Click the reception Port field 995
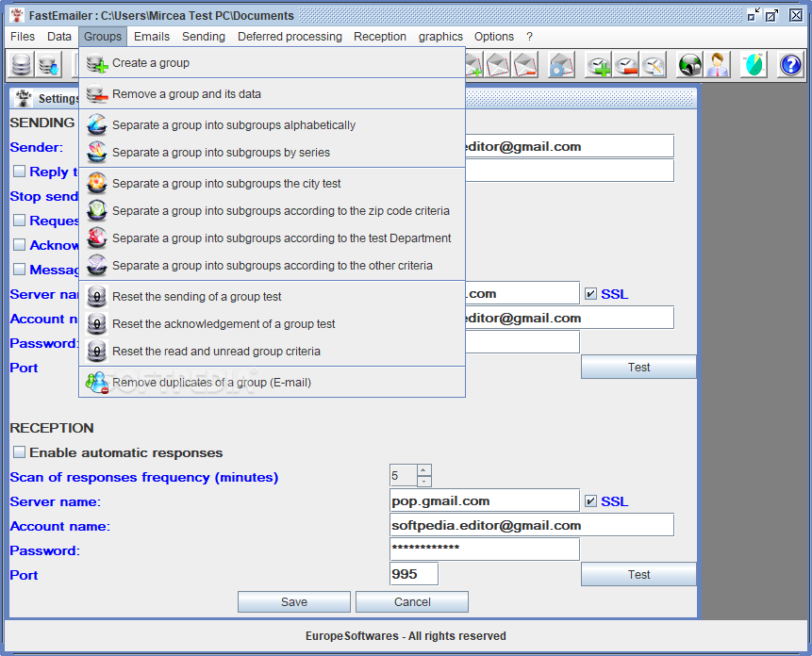The width and height of the screenshot is (812, 656). (414, 574)
